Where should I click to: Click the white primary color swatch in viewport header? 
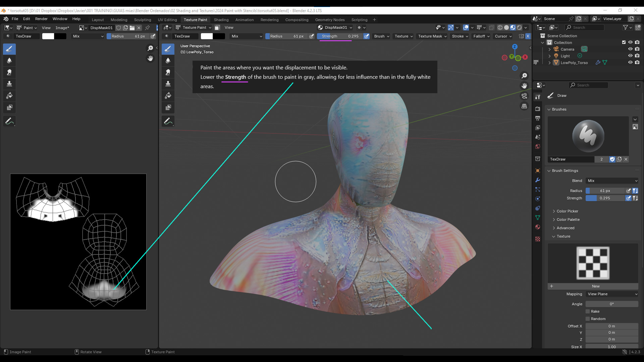click(x=207, y=36)
